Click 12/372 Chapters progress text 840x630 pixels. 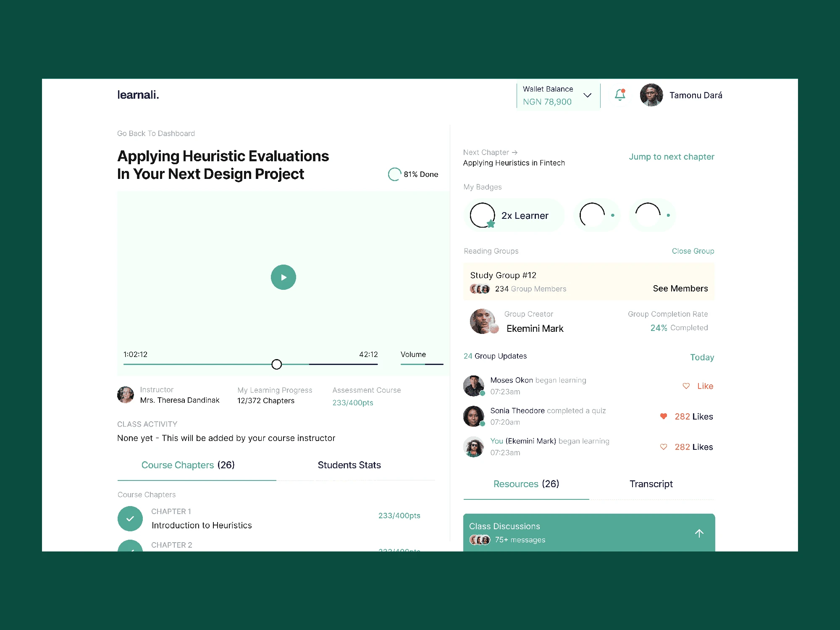(266, 401)
